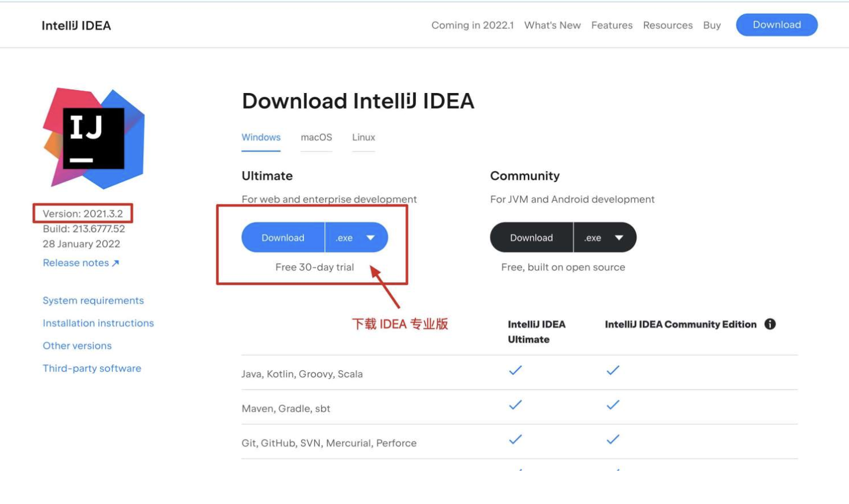
Task: Click the Ultimate checkmark for Maven, Gradle row
Action: [515, 405]
